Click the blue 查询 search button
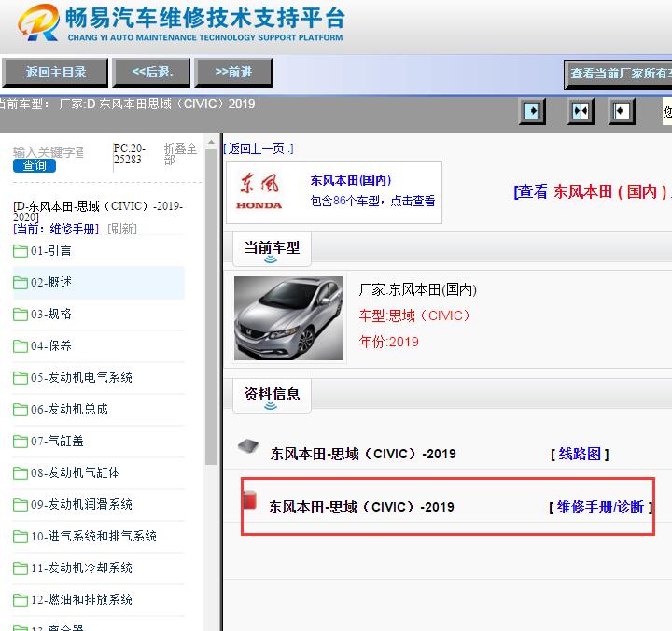Viewport: 672px width, 631px height. tap(35, 166)
